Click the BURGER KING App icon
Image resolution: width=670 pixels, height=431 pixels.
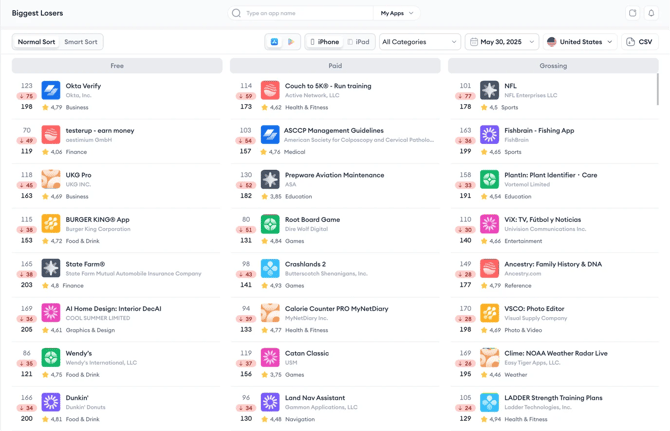tap(51, 224)
